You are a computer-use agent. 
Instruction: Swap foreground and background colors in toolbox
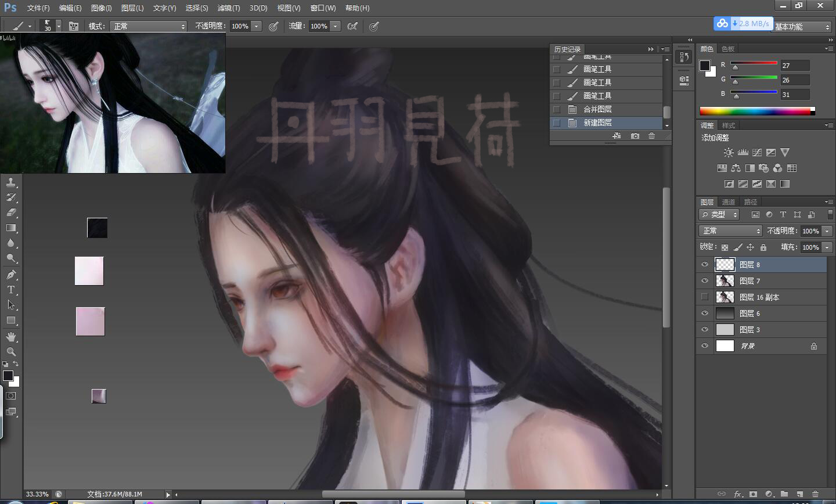pyautogui.click(x=16, y=363)
